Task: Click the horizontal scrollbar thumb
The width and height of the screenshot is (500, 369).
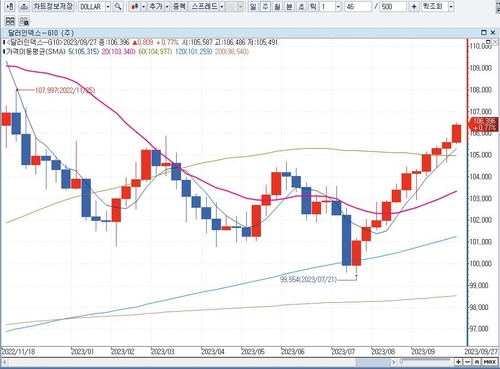Action: point(372,362)
